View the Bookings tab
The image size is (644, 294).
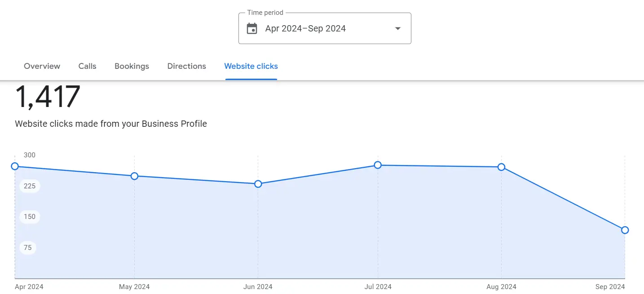tap(132, 66)
